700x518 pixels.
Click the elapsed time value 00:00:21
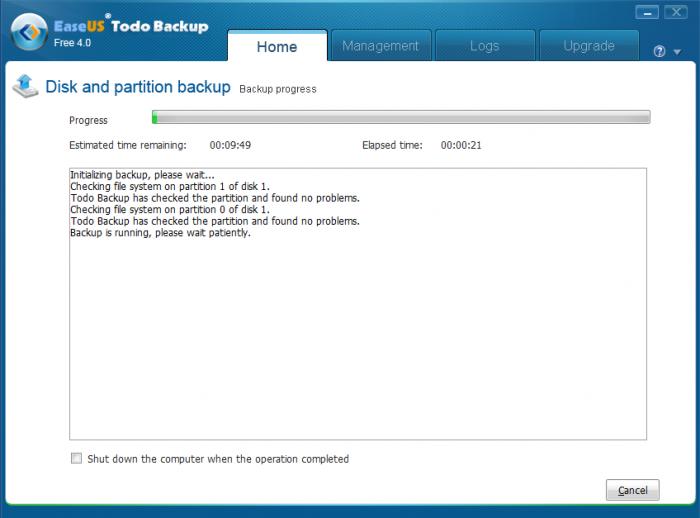point(461,145)
